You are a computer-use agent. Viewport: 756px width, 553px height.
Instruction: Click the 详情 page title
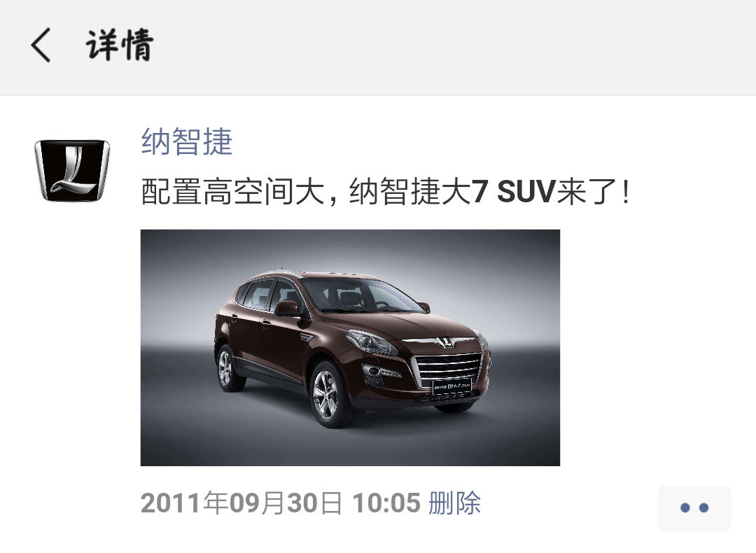click(120, 45)
